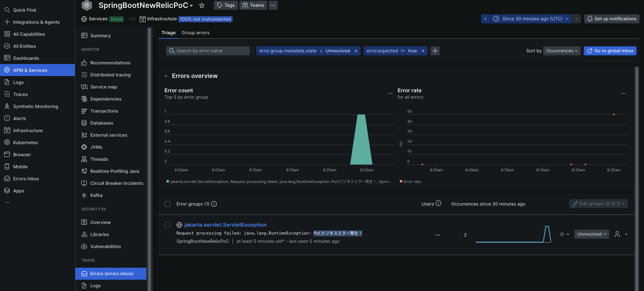The width and height of the screenshot is (644, 291).
Task: Open Quick Find search icon
Action: point(7,10)
